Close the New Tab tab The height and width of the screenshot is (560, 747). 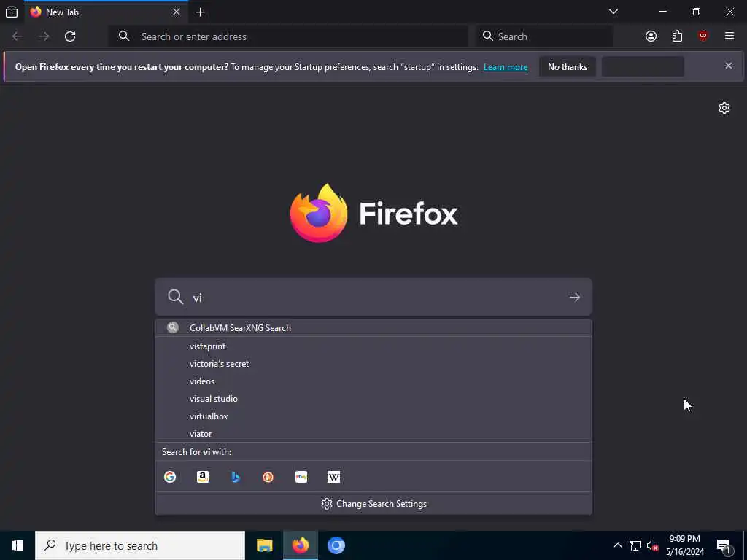tap(177, 12)
